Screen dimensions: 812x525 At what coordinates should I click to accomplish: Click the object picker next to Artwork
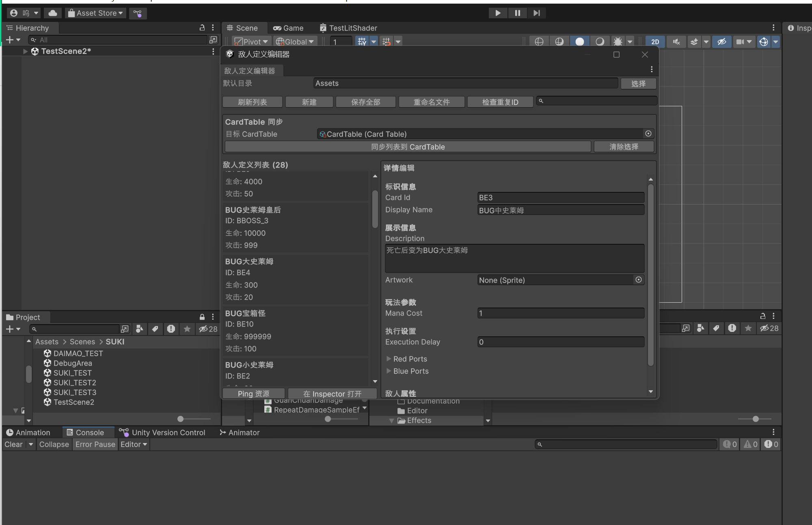(x=639, y=280)
